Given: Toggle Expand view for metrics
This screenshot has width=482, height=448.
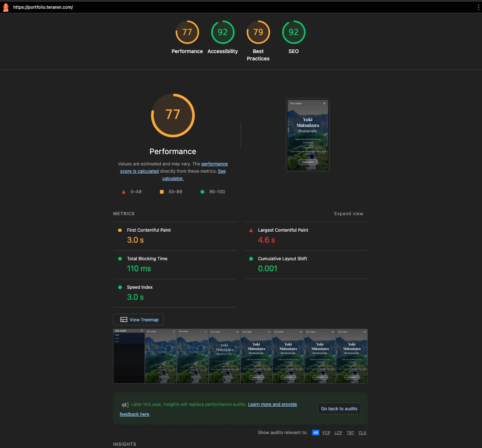Looking at the screenshot, I should [348, 214].
